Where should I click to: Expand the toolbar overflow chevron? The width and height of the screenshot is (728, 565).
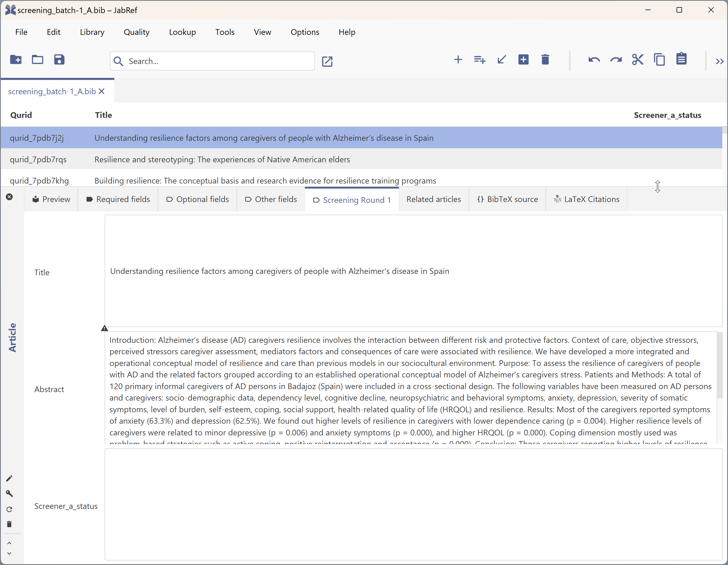pos(720,61)
